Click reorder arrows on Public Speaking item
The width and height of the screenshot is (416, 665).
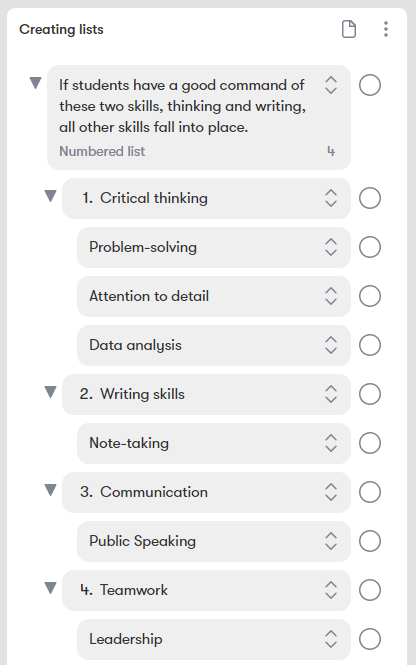(331, 541)
